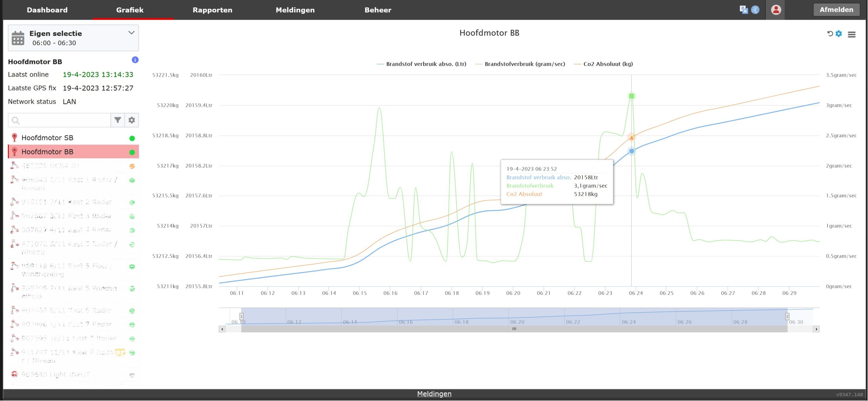Open chart settings blue gear icon
Viewport: 868px width, 401px height.
coord(839,34)
